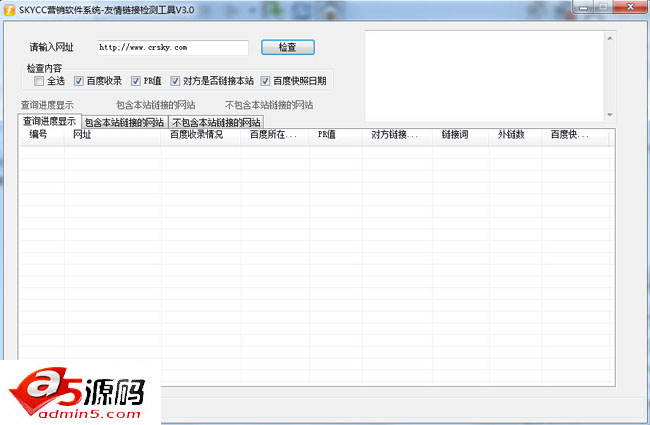Screen dimensions: 650x425
Task: Click the 网址 column header
Action: (113, 135)
